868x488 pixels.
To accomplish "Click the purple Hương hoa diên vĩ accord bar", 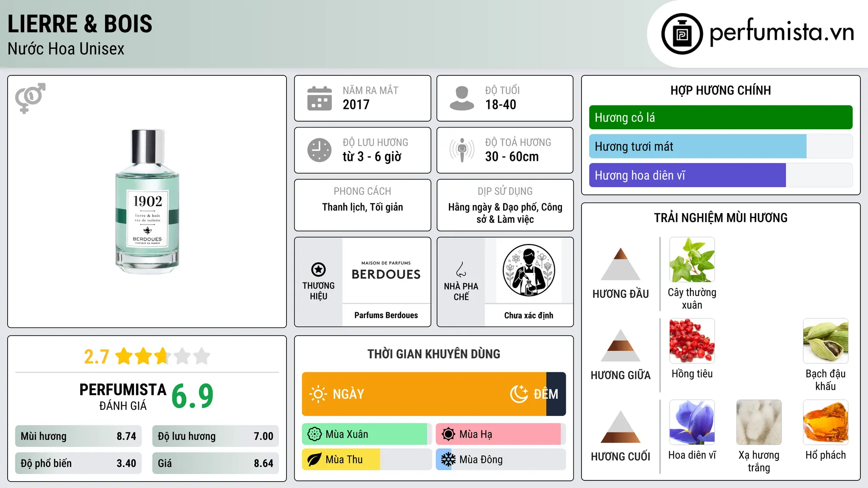I will coord(687,175).
